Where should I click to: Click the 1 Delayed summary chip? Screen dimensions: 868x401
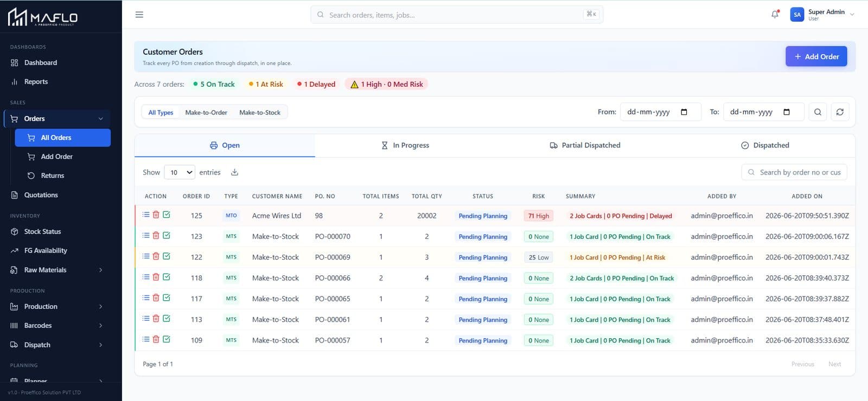[316, 84]
